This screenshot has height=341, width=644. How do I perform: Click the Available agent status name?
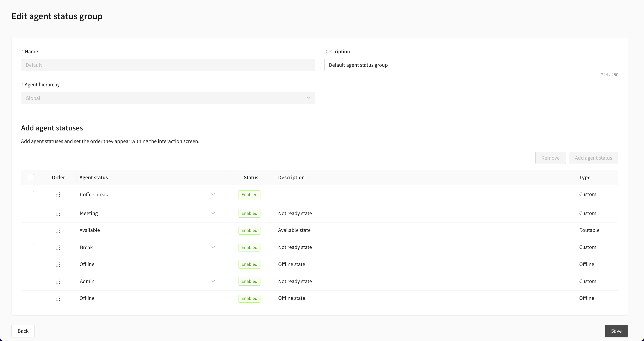tap(89, 230)
